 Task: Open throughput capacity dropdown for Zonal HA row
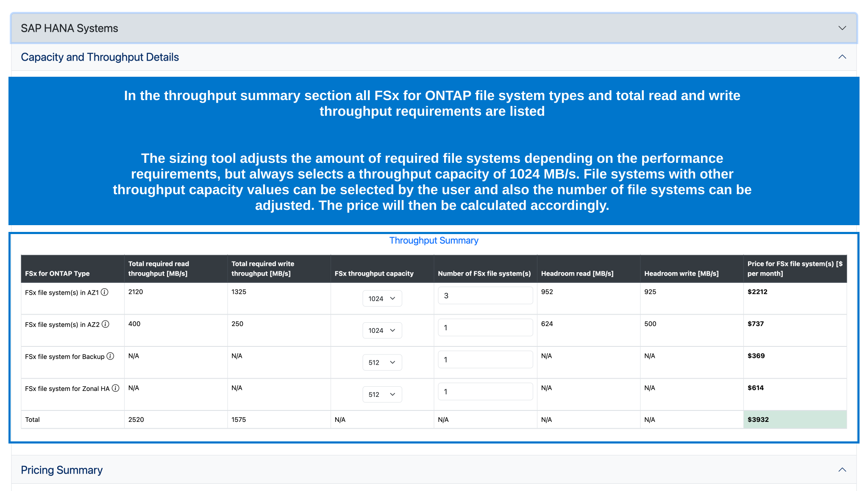coord(382,394)
